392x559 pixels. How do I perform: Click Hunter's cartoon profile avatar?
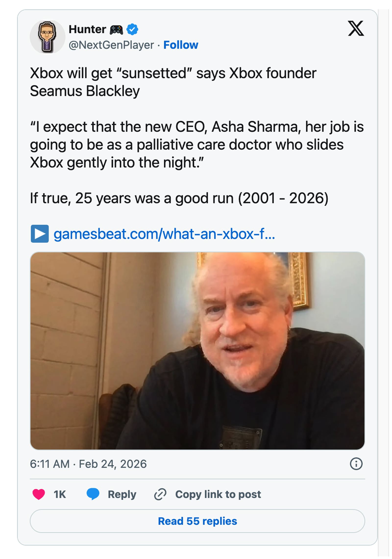tap(47, 37)
